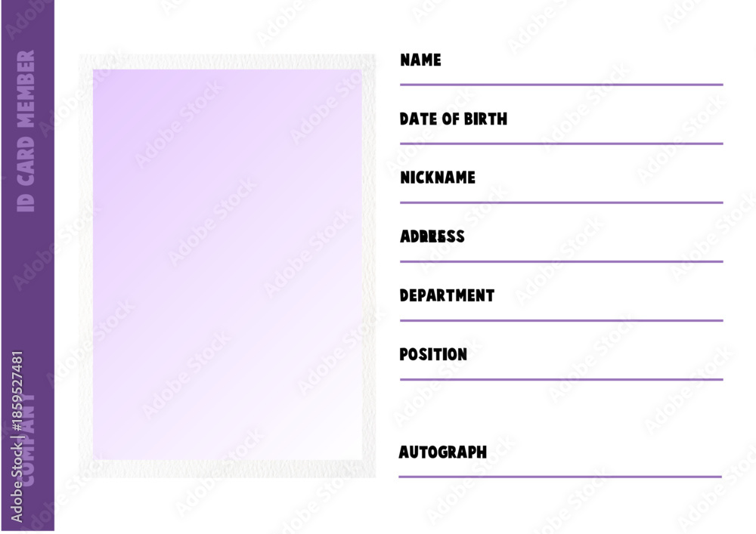Click the lavender photo placeholder
Viewport: 756px width, 534px height.
tap(227, 264)
